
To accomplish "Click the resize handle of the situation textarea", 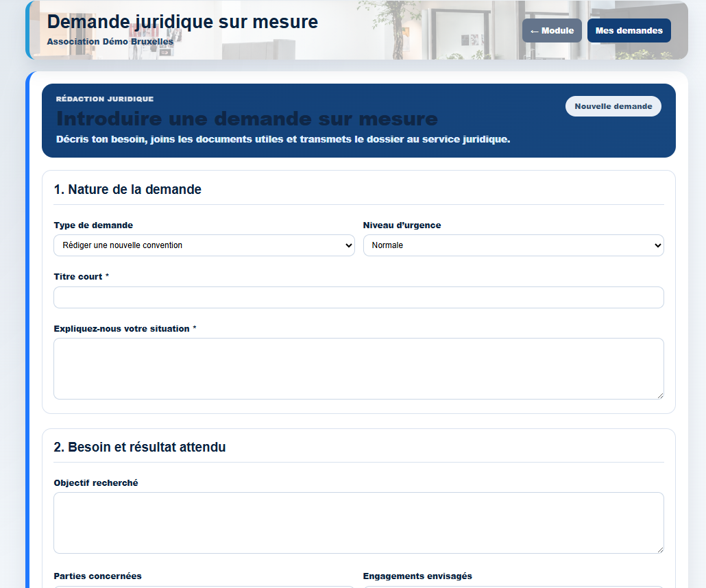I will 660,395.
